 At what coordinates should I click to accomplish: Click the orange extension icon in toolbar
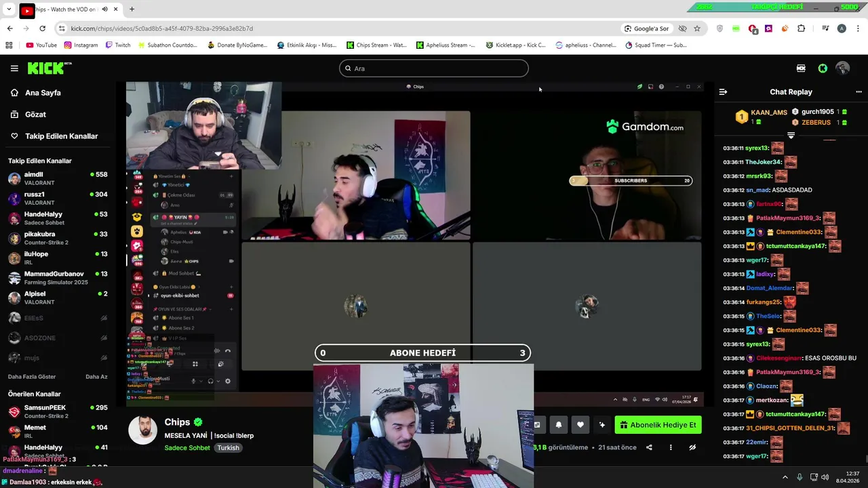pyautogui.click(x=785, y=28)
